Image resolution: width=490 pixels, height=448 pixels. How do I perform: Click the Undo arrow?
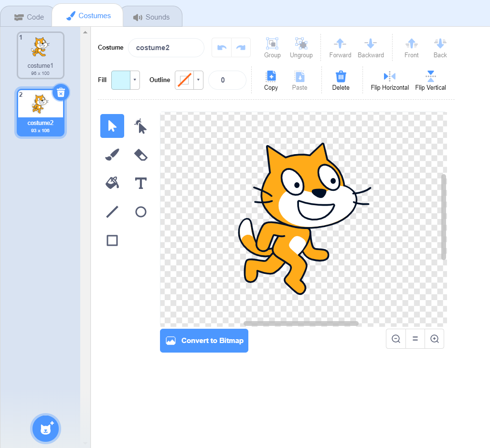click(x=222, y=47)
